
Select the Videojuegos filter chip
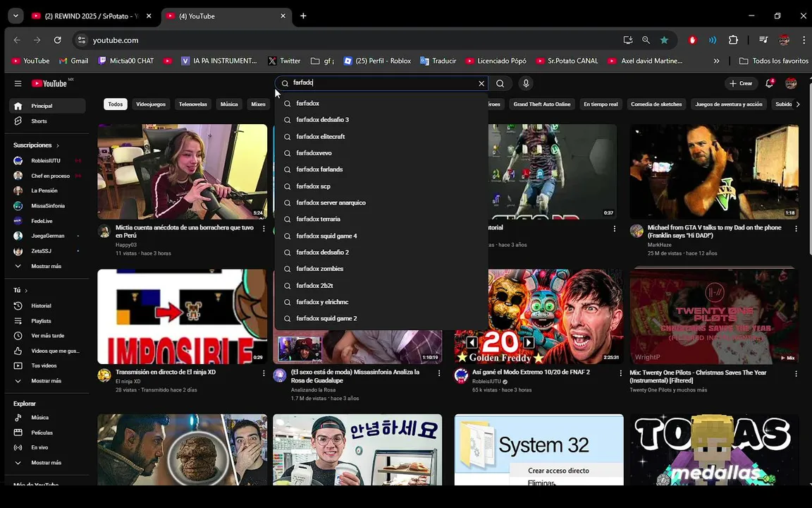151,104
